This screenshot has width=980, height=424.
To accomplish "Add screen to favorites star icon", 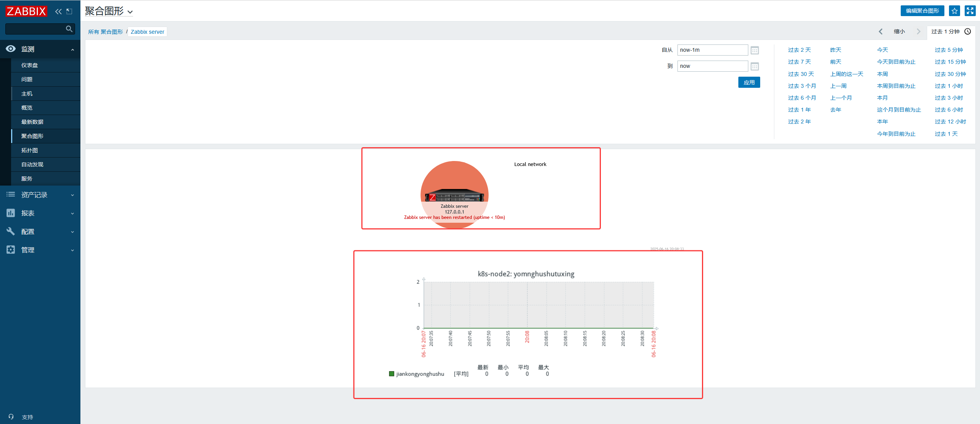I will pos(954,11).
